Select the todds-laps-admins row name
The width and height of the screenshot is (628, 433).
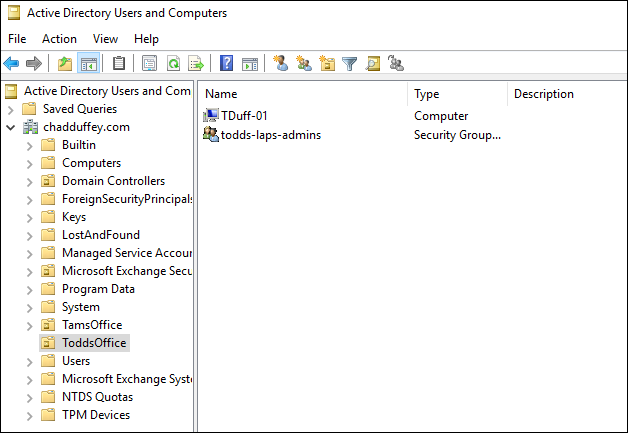point(271,135)
